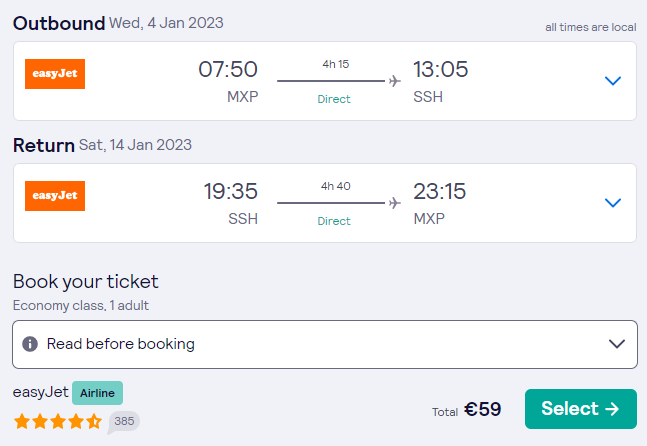
Task: Click the Select button for €59
Action: click(581, 409)
